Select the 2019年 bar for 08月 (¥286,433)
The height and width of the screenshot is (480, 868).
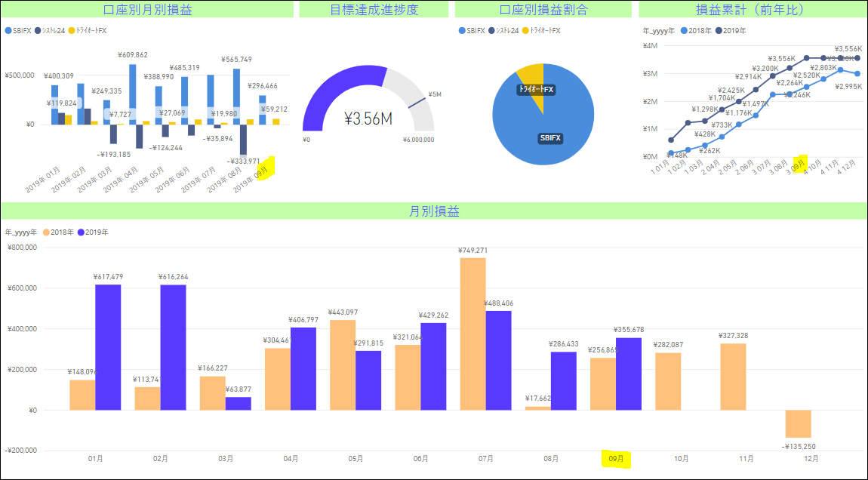564,381
